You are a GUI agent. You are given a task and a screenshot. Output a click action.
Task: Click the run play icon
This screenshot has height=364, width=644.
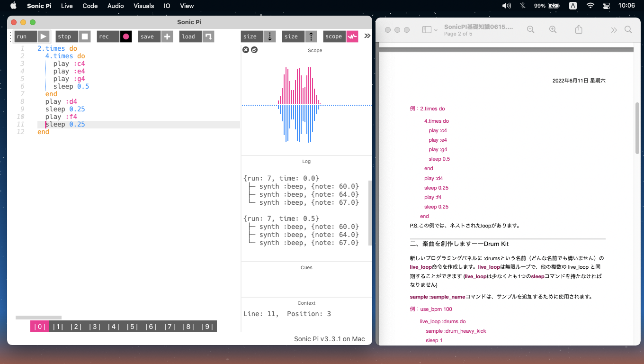(44, 36)
